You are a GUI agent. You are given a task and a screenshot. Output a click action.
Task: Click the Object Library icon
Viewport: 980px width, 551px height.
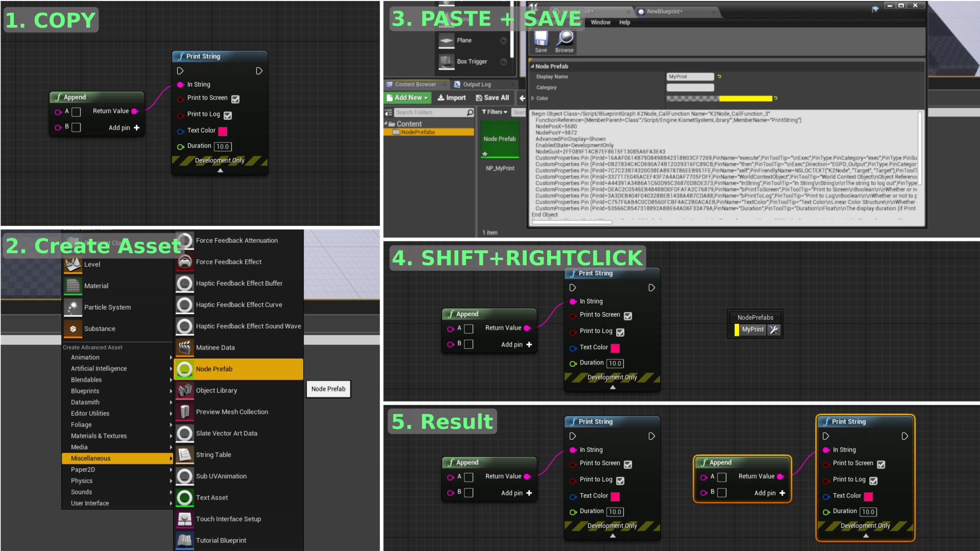click(x=185, y=390)
